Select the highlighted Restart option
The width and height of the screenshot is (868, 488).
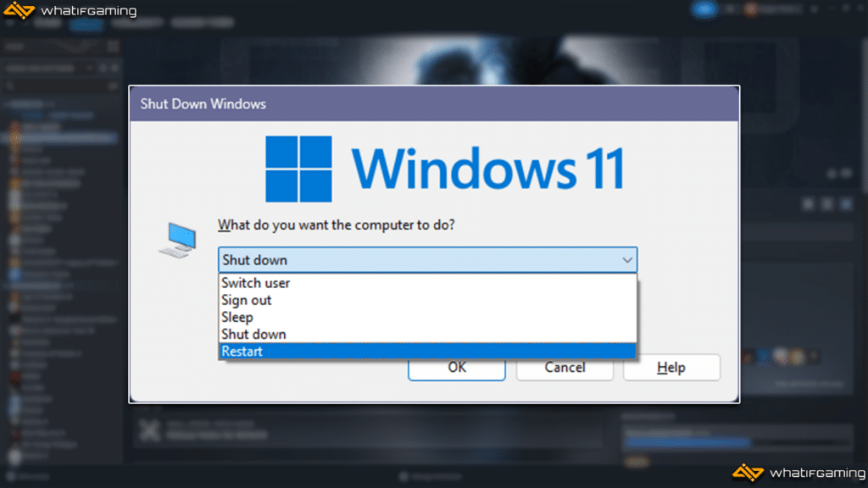(427, 352)
